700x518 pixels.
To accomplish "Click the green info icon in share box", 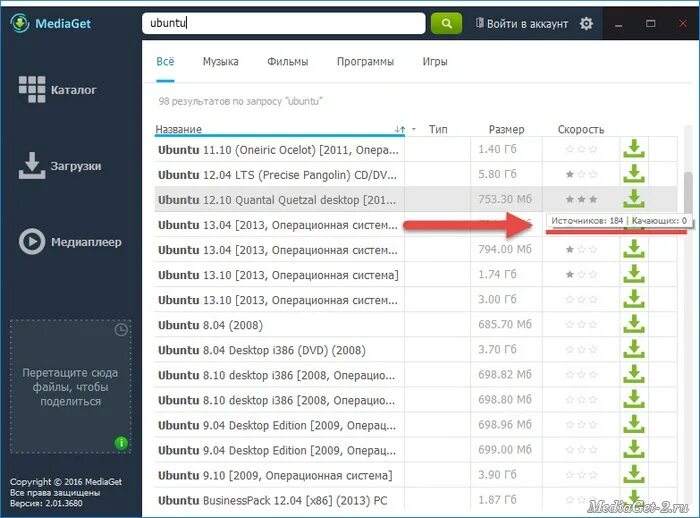I will (x=121, y=443).
